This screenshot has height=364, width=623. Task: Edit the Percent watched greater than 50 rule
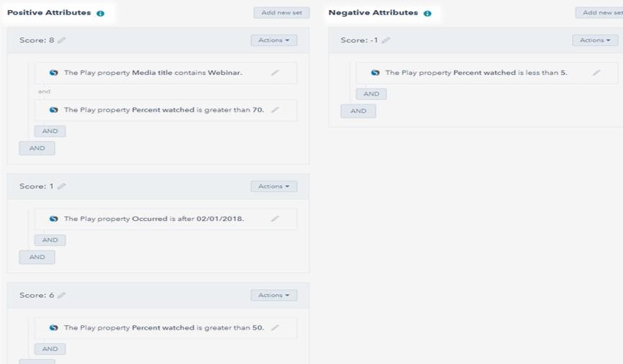pos(275,328)
